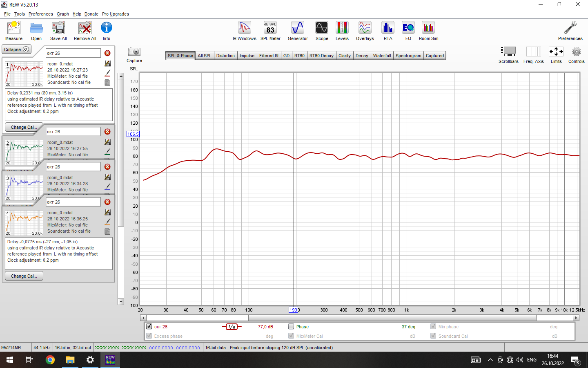Image resolution: width=588 pixels, height=368 pixels.
Task: Collapse the measurements panel
Action: [16, 49]
